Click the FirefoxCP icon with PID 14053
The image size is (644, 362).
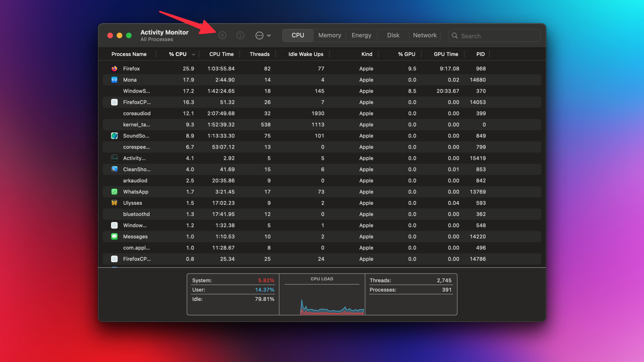click(114, 102)
